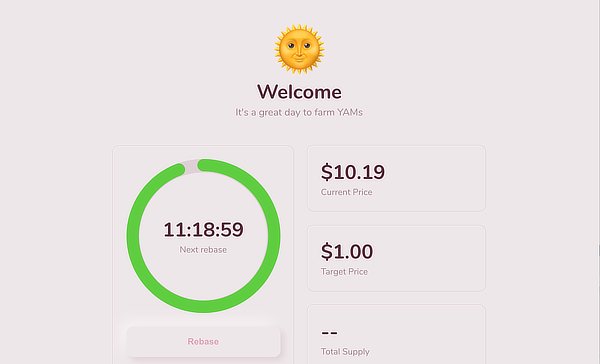Open the Target Price card
This screenshot has width=600, height=364.
point(396,258)
